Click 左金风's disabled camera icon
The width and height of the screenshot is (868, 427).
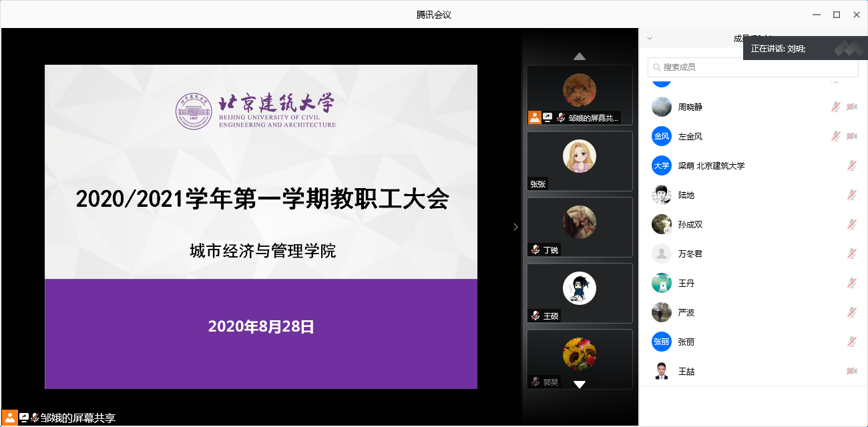[851, 136]
